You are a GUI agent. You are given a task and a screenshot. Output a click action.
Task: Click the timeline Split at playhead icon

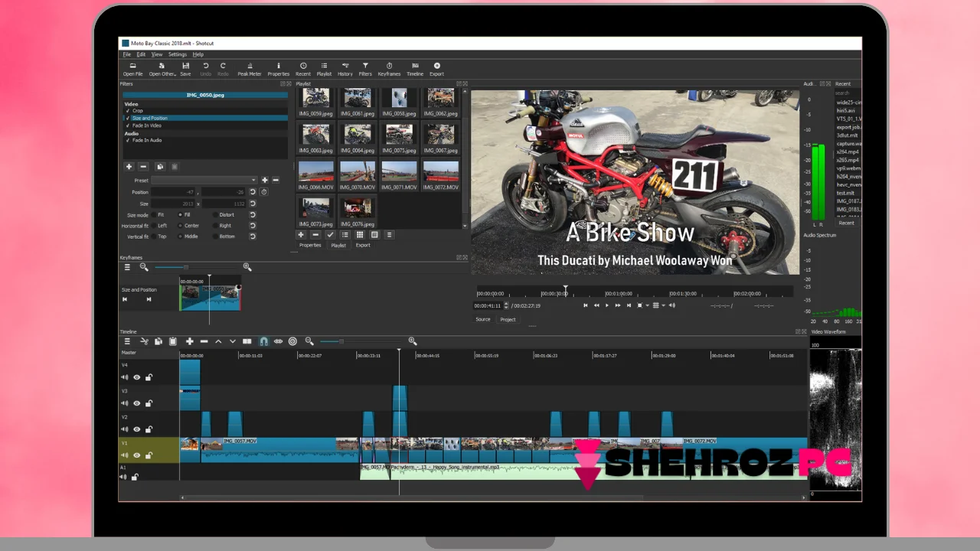[247, 341]
